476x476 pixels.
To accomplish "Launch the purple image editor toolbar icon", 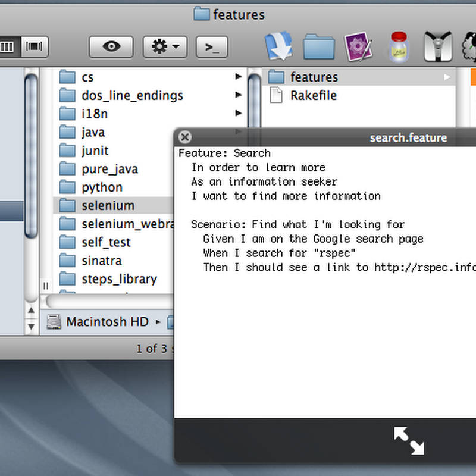I will pos(358,46).
